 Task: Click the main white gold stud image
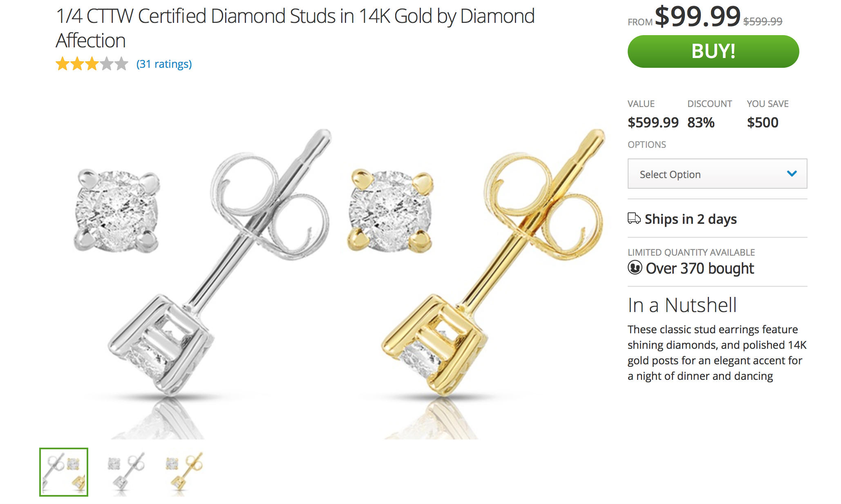coord(196,261)
